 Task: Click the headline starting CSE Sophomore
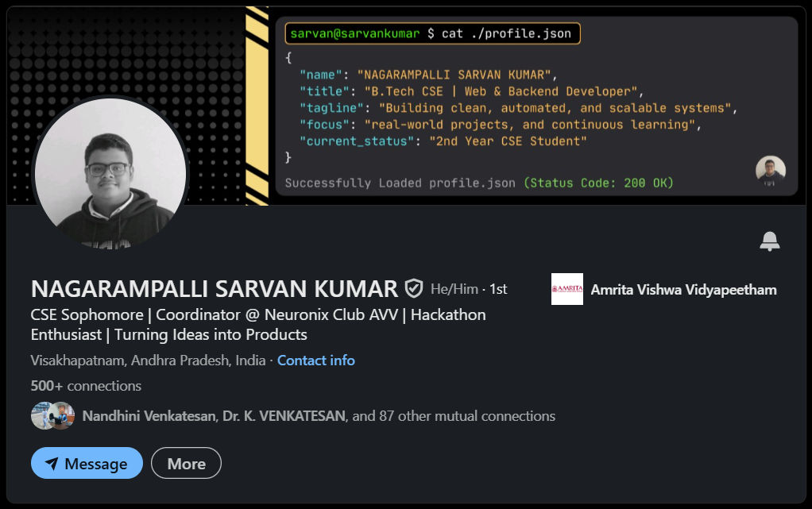258,325
